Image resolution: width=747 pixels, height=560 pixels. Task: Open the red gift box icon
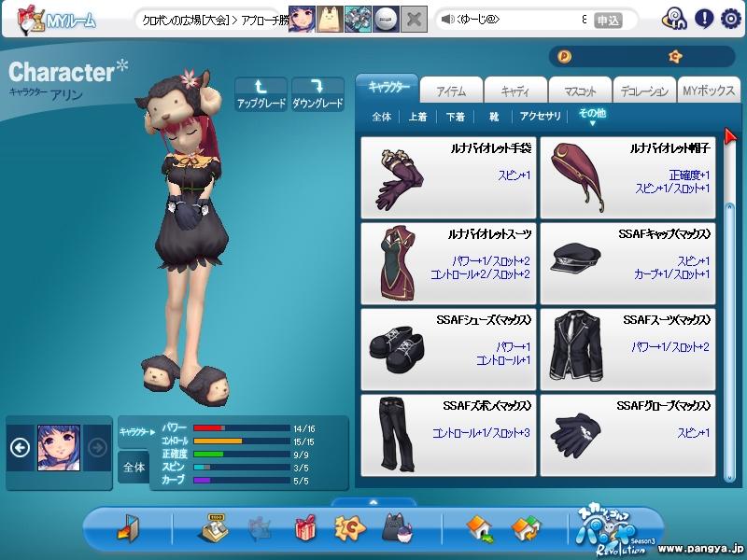pyautogui.click(x=305, y=527)
